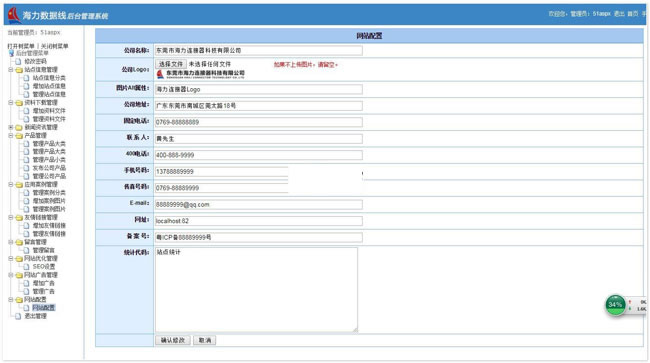The width and height of the screenshot is (650, 363).
Task: Click the green 34% floating widget
Action: (x=615, y=305)
